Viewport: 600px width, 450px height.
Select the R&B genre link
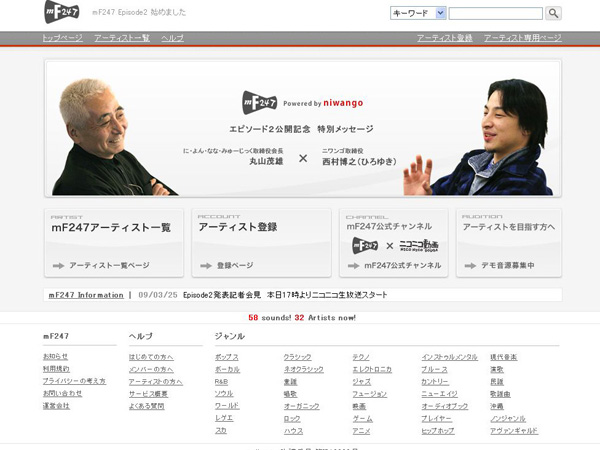pos(221,382)
